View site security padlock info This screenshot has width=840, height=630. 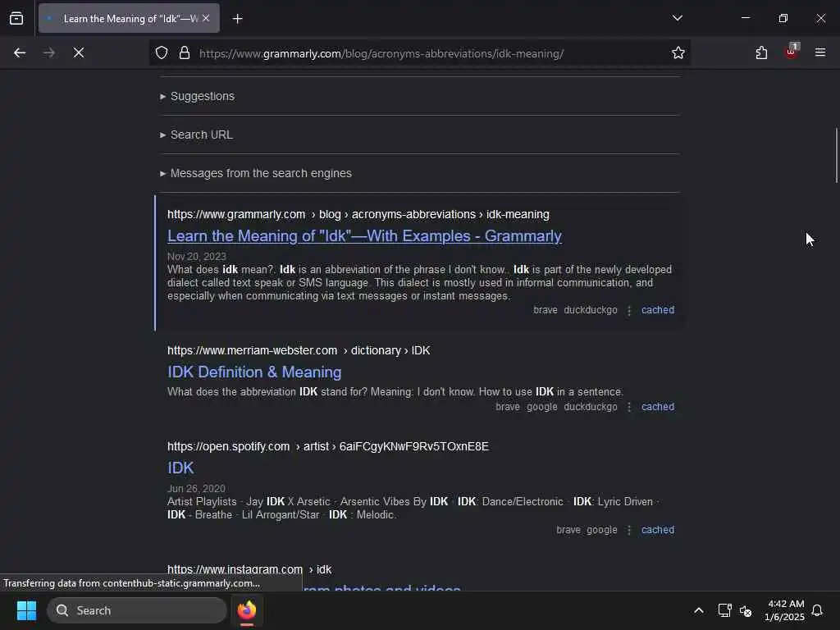point(185,53)
